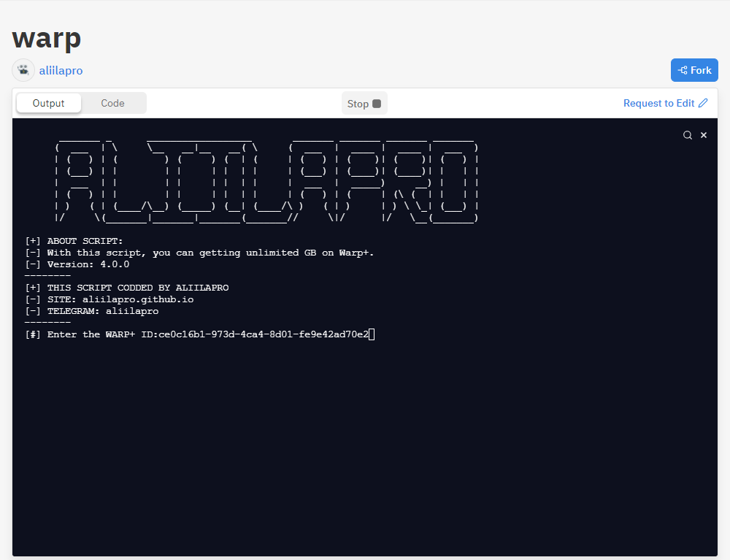This screenshot has height=560, width=730.
Task: Click the 'TELEGRAM: aliilapro' line
Action: click(92, 311)
